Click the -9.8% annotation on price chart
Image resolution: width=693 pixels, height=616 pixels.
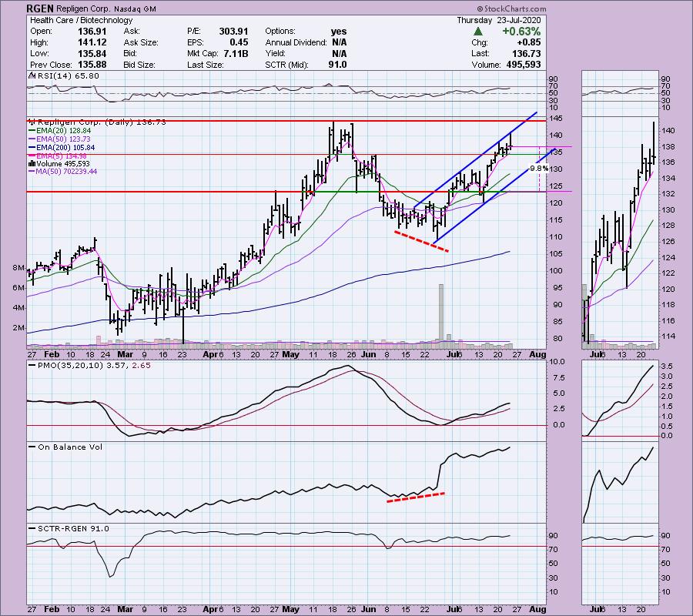click(539, 169)
